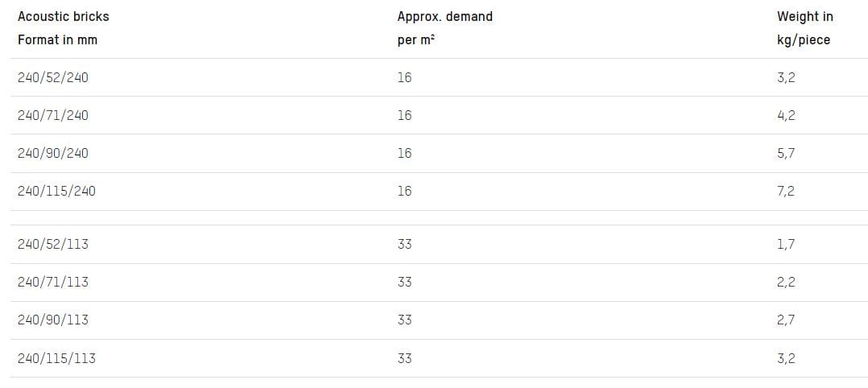
Task: Click the "Approx. demand" column header
Action: (444, 16)
